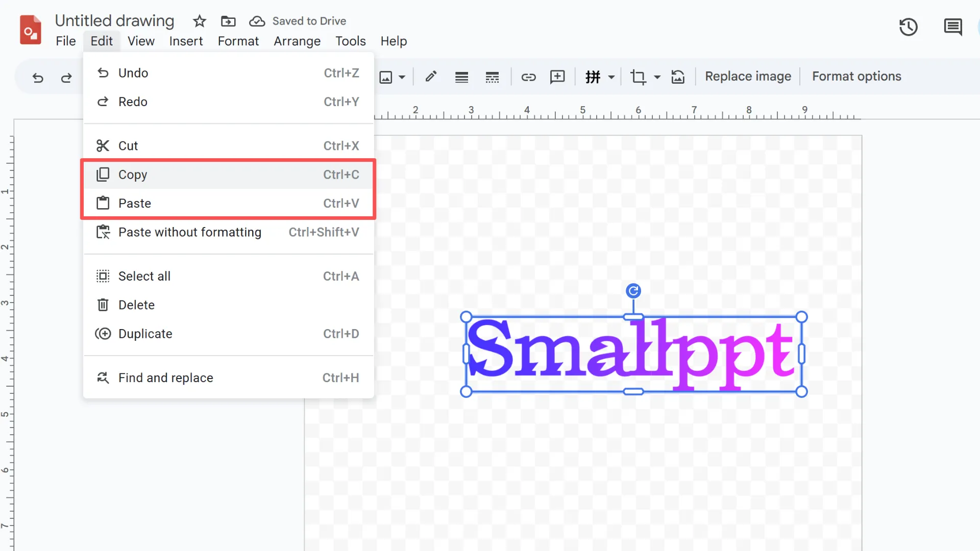Open the Help menu
The width and height of the screenshot is (980, 551).
[394, 41]
